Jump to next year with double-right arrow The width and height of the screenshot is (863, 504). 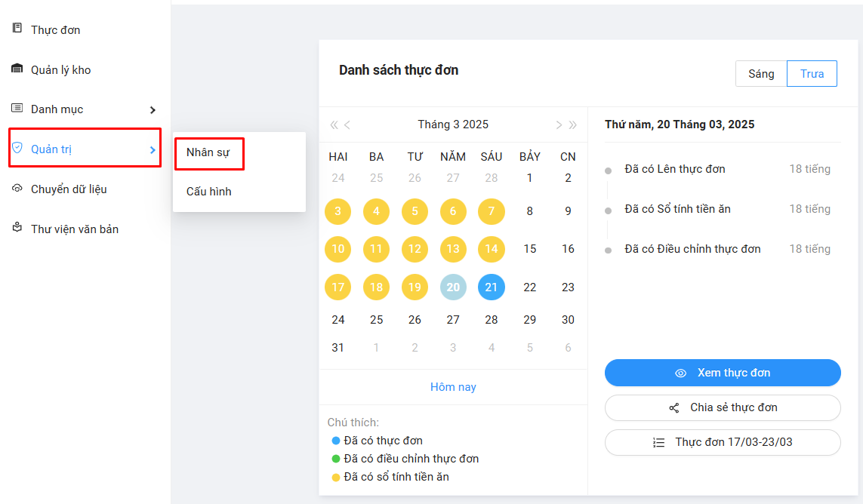(x=573, y=125)
